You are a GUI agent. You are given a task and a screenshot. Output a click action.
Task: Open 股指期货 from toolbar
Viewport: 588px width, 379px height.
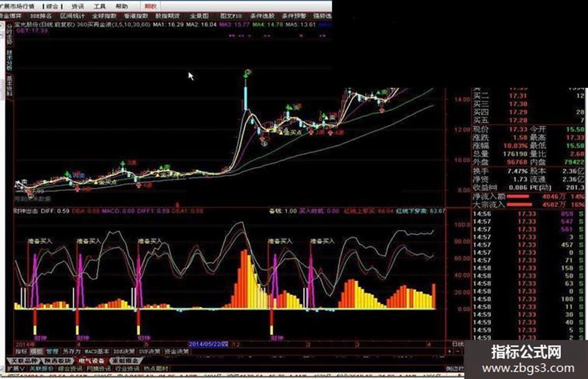[x=167, y=16]
